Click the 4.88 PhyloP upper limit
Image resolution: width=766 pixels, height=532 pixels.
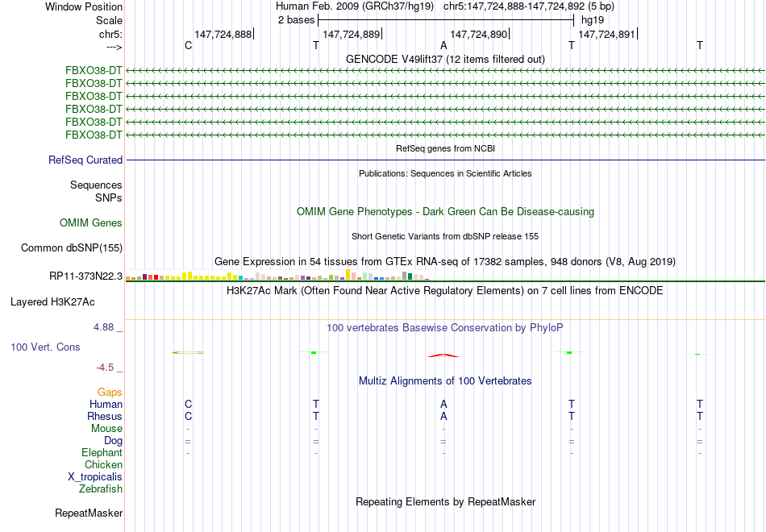(x=103, y=327)
